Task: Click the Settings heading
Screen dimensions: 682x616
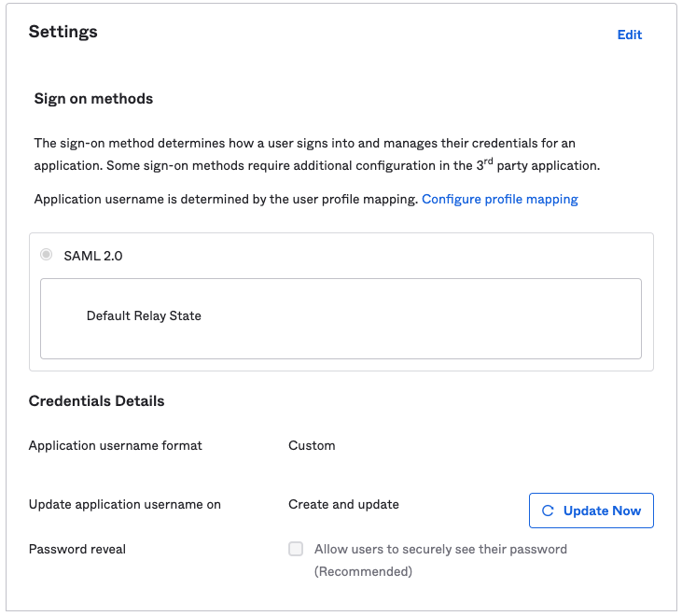Action: pos(63,32)
